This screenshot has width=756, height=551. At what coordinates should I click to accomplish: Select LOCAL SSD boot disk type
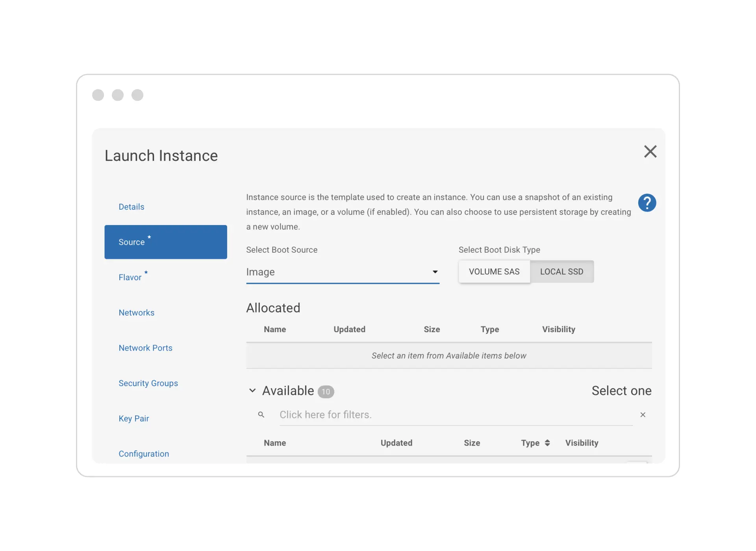coord(561,272)
